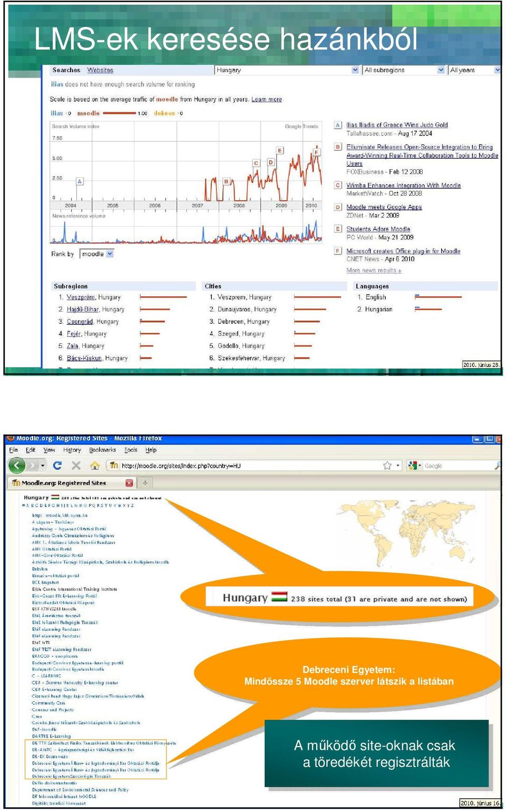Click the Forward arrow in Firefox toolbar

33,465
